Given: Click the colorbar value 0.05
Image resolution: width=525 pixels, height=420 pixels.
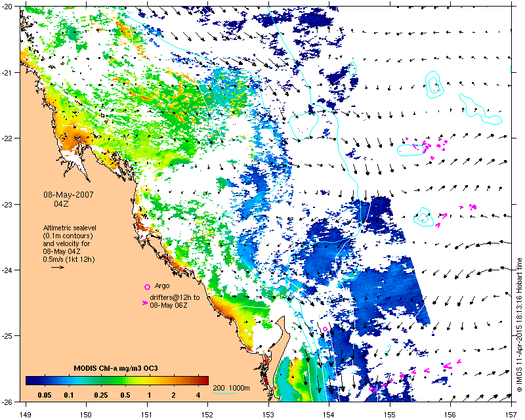Looking at the screenshot, I should [45, 395].
